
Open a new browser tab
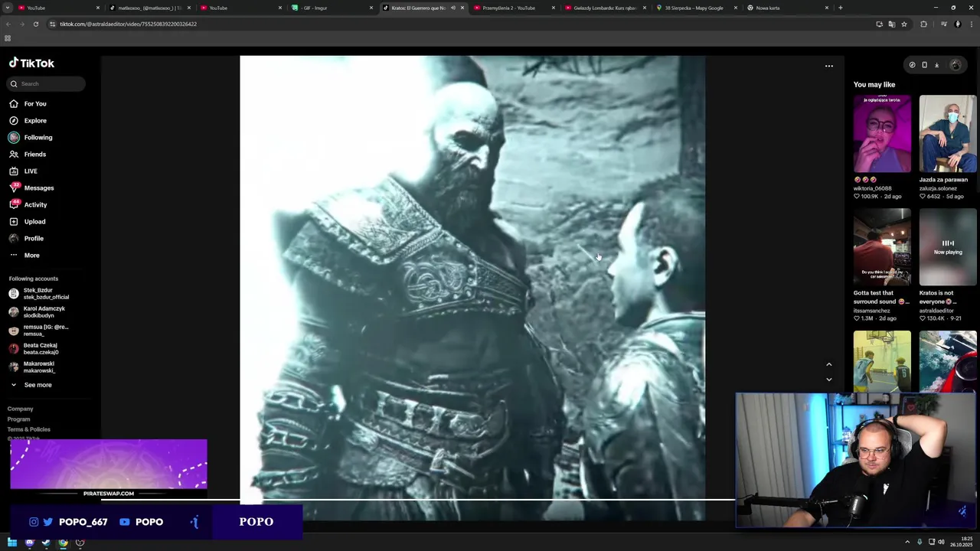pos(841,8)
